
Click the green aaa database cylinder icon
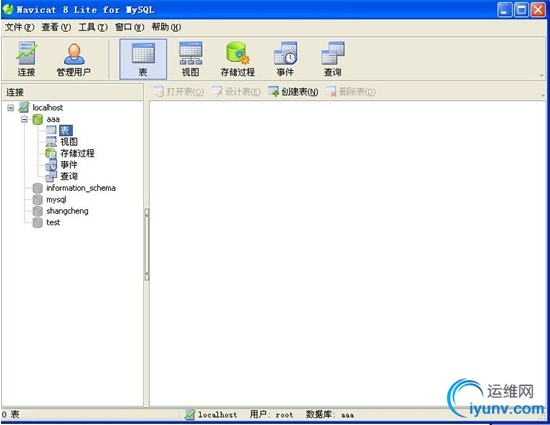(x=38, y=119)
